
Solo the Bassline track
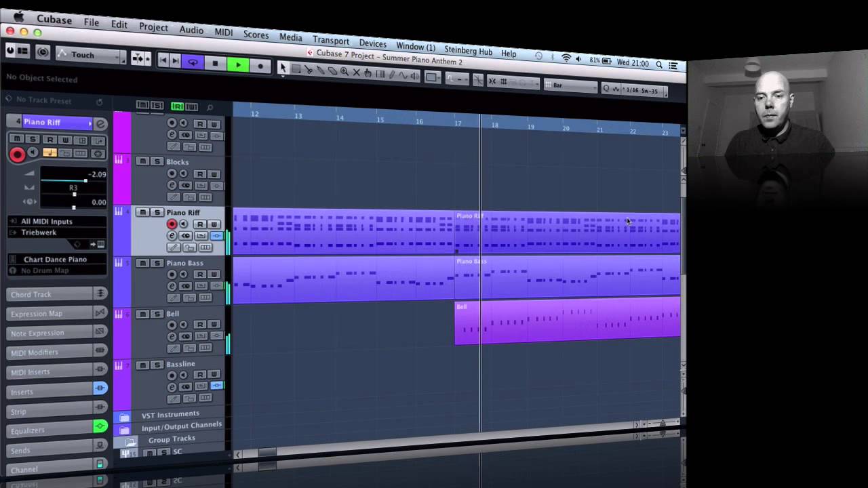coord(157,365)
